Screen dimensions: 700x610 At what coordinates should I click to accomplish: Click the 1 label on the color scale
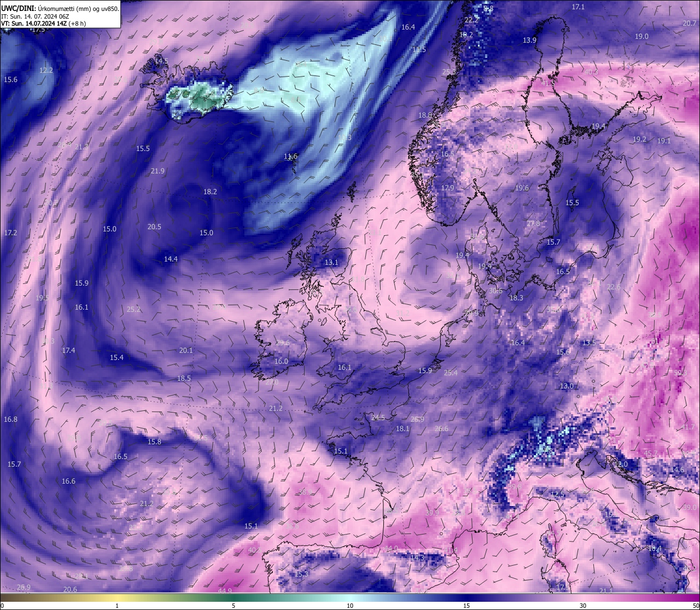click(x=117, y=606)
